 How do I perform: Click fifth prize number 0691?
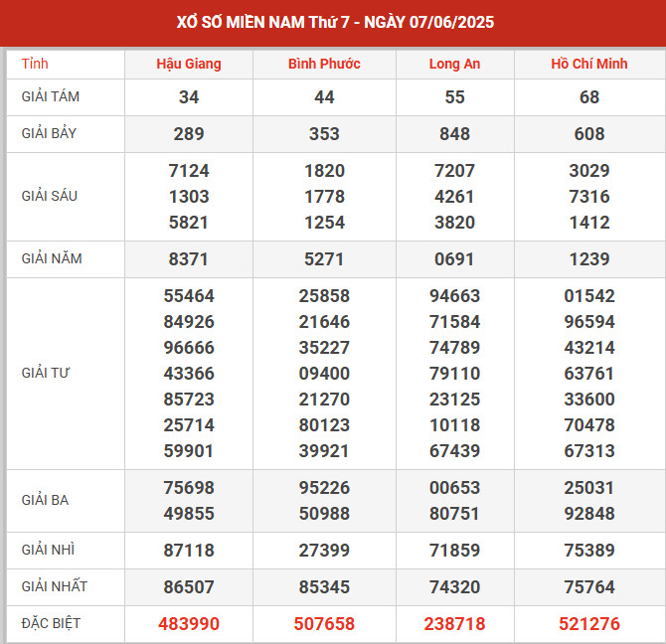click(454, 259)
